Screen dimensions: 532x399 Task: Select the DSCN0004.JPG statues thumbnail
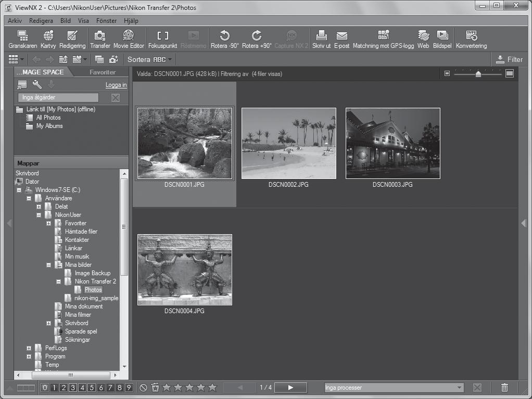[x=185, y=270]
